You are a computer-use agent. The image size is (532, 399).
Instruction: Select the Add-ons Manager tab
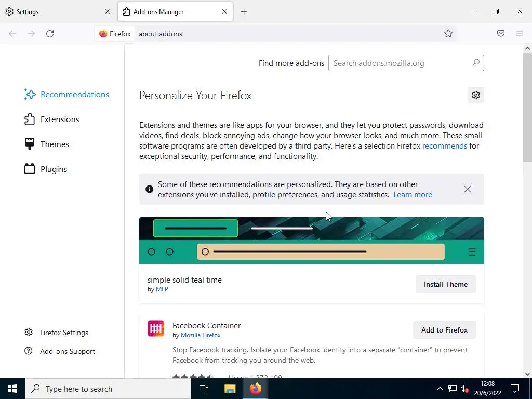(175, 11)
